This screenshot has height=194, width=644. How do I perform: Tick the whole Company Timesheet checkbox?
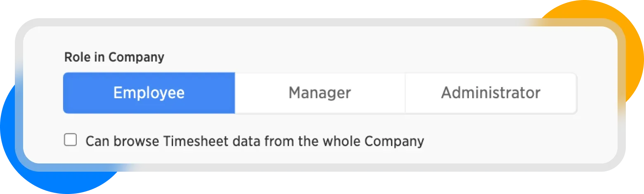(x=71, y=140)
